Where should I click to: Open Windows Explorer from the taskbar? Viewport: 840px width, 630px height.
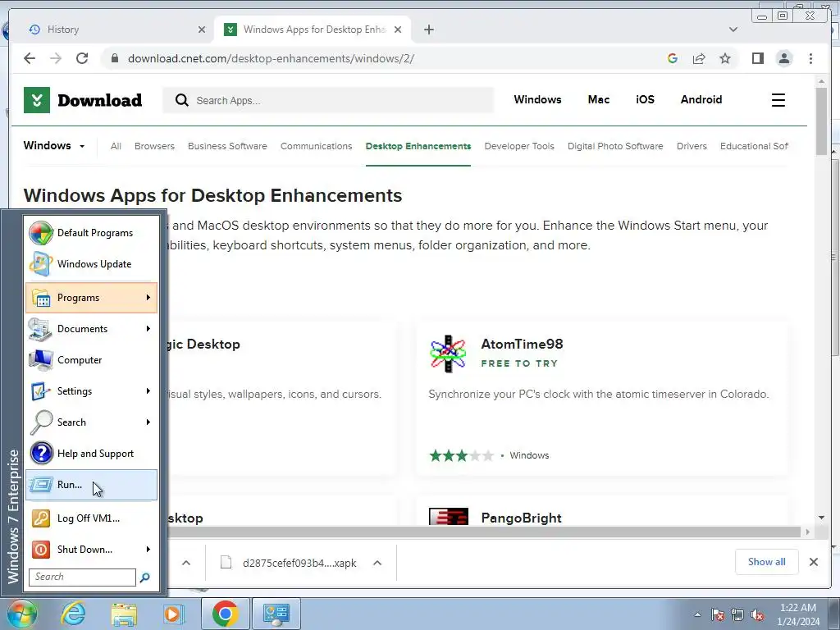[124, 614]
